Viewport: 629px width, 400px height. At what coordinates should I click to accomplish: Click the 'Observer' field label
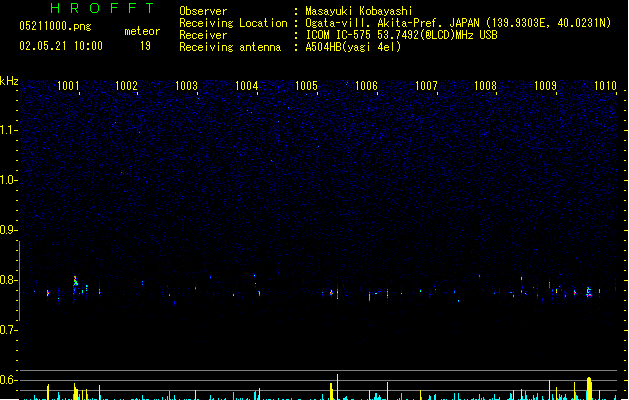pyautogui.click(x=203, y=11)
